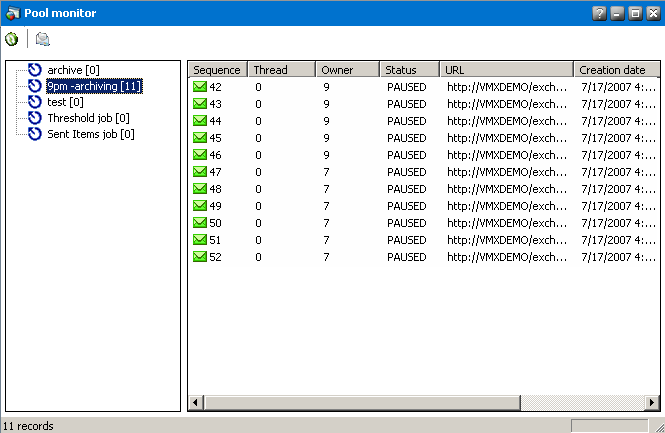Click the horizontal scrollbar left arrow
The height and width of the screenshot is (433, 665).
[196, 402]
